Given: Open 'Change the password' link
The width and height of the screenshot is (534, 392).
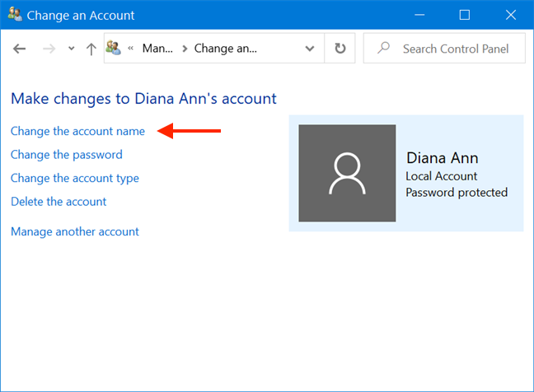Looking at the screenshot, I should (67, 155).
